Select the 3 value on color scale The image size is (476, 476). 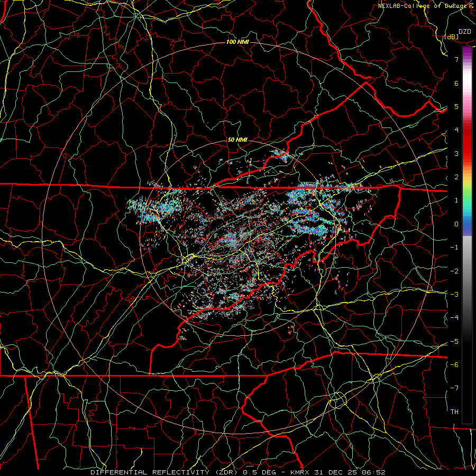456,153
